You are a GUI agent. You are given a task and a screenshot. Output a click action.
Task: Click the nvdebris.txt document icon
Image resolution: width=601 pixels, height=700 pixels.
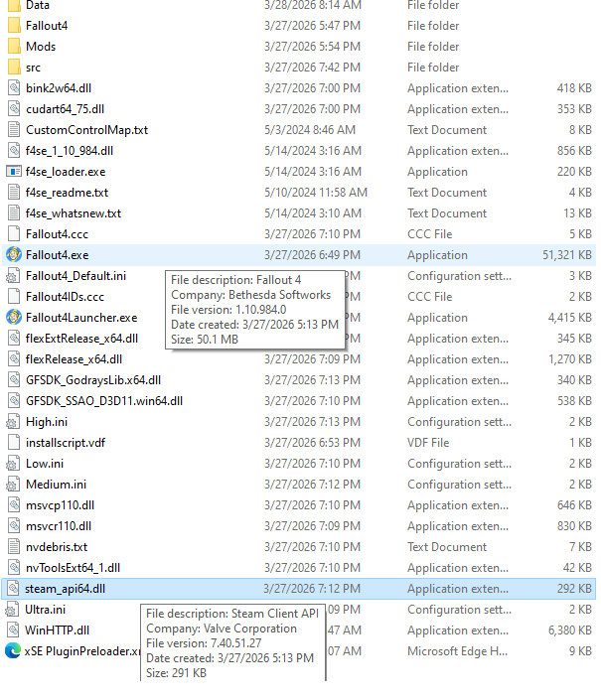tap(14, 546)
